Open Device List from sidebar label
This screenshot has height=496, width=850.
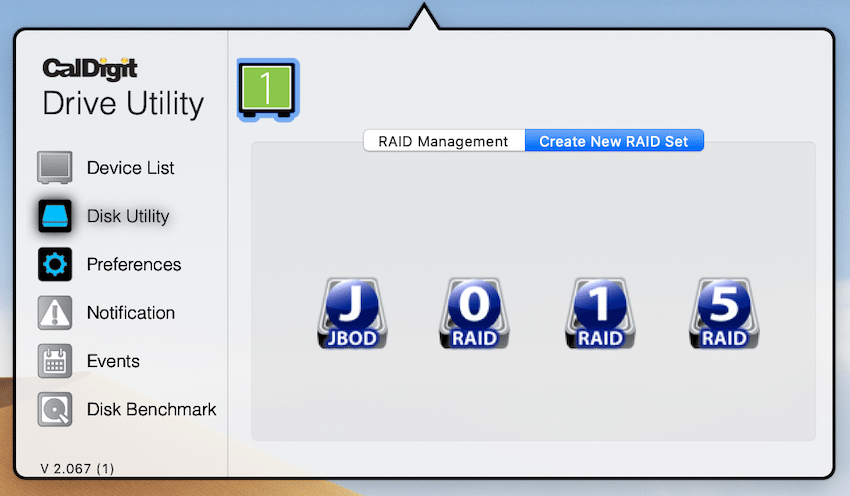point(131,168)
